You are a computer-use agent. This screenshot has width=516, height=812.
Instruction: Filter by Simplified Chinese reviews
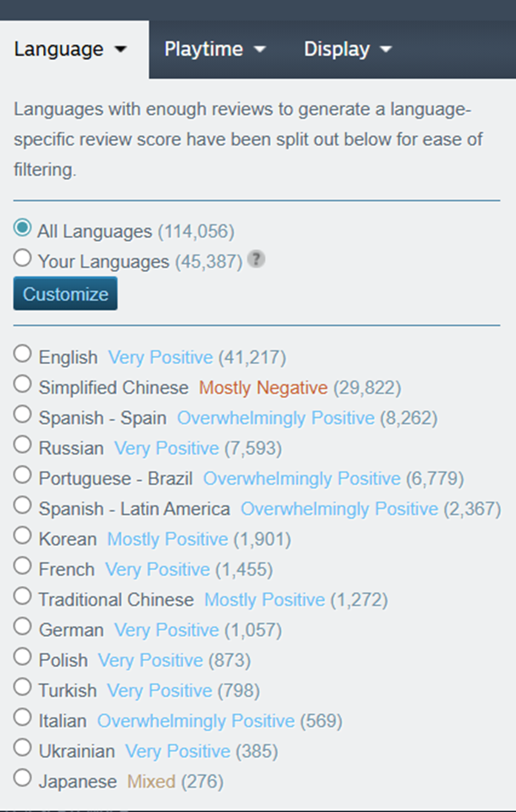(22, 384)
